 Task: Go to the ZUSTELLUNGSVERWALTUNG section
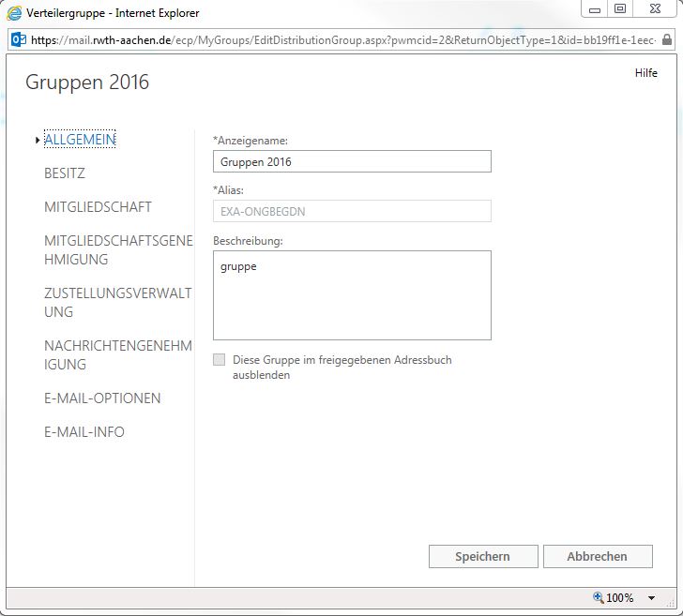click(117, 303)
